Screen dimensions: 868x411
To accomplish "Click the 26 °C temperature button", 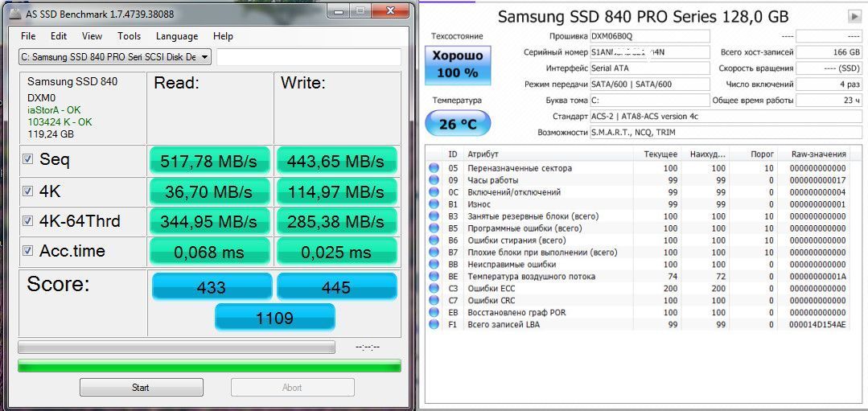I will (x=457, y=123).
